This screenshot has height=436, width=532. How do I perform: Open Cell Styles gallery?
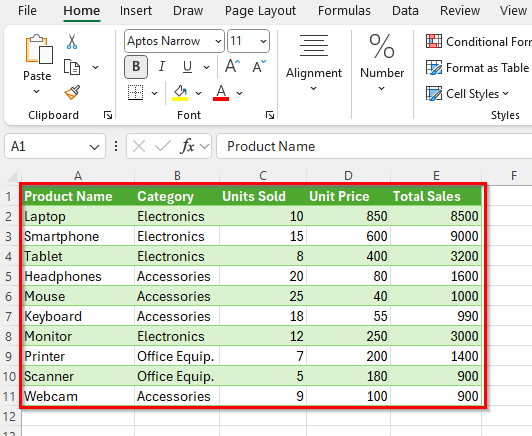click(x=468, y=94)
